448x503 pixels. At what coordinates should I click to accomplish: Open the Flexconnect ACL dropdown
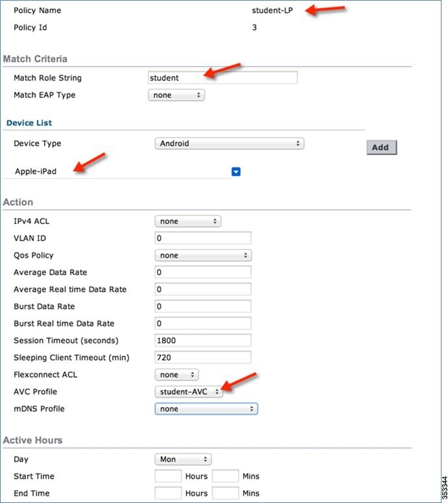coord(176,374)
